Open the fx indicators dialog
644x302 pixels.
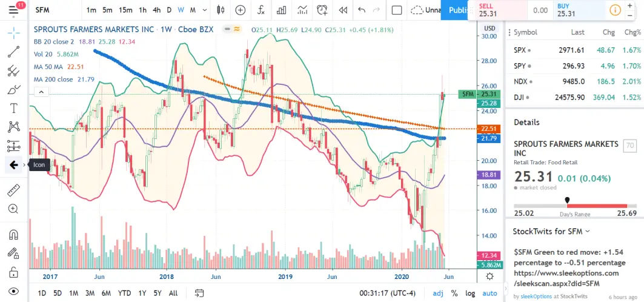click(x=261, y=10)
